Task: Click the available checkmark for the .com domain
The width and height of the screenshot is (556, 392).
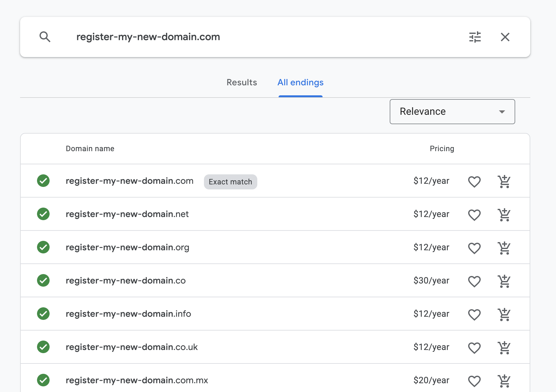Action: pyautogui.click(x=43, y=181)
